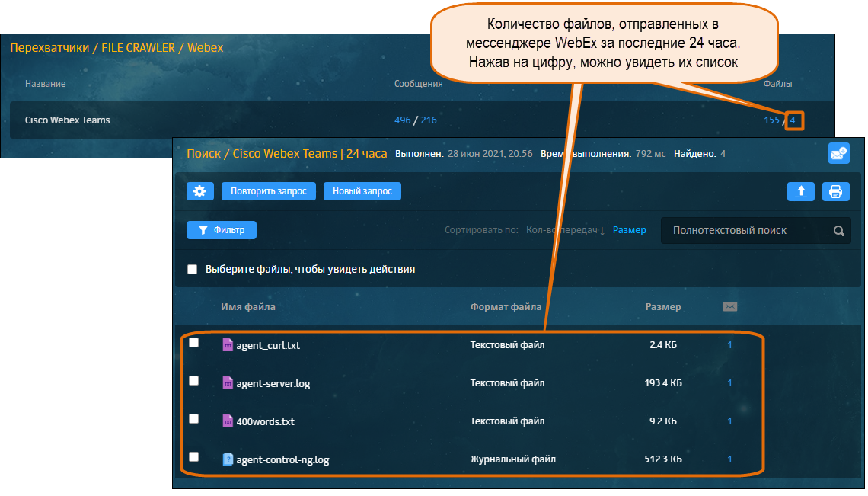Click the Поиск breadcrumb in results window
The width and height of the screenshot is (868, 496).
pos(204,153)
